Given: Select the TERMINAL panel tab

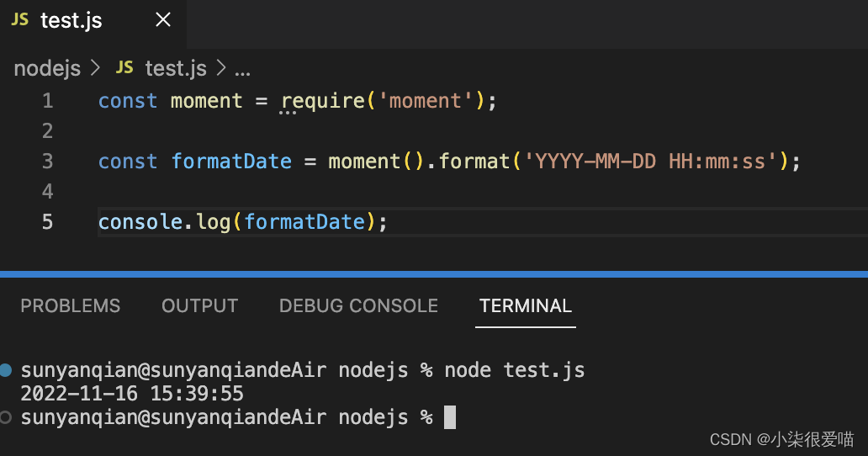Looking at the screenshot, I should pyautogui.click(x=526, y=306).
